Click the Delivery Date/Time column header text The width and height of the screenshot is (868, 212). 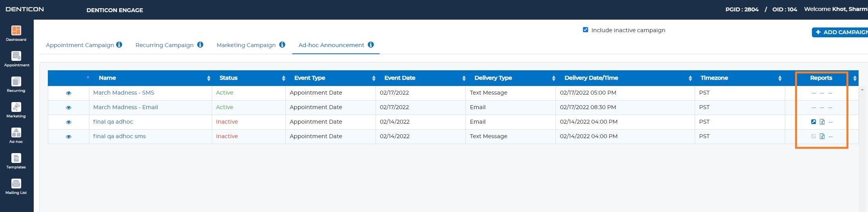[x=591, y=78]
